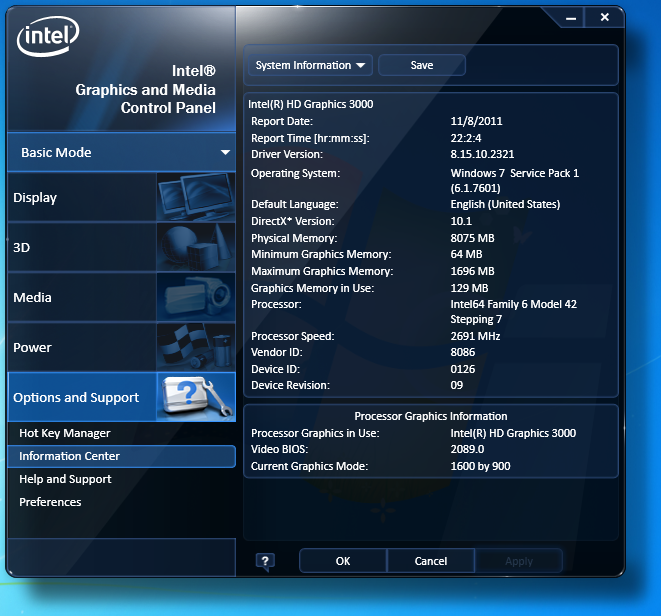Click the Media camcorder icon
Screen dimensions: 661x616
tap(196, 297)
